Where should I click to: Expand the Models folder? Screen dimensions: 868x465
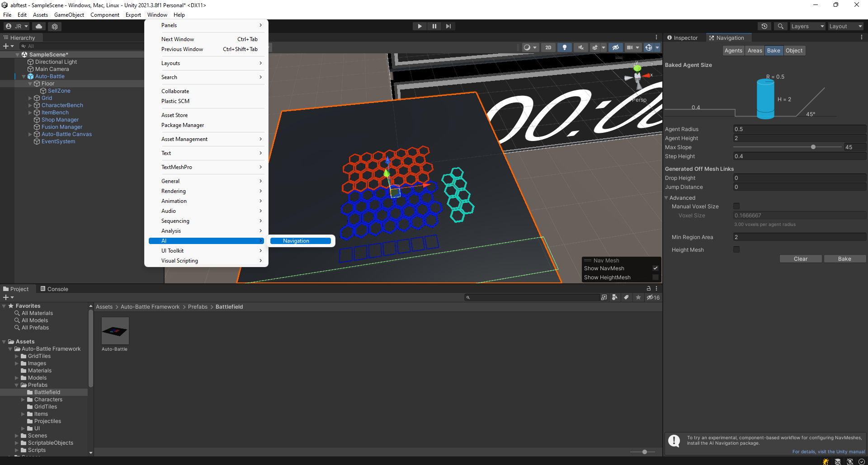(x=17, y=378)
